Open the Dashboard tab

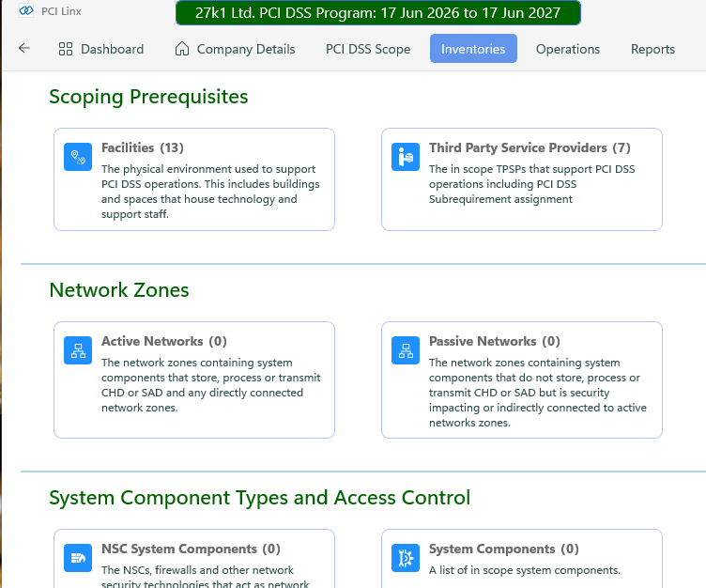click(x=101, y=49)
